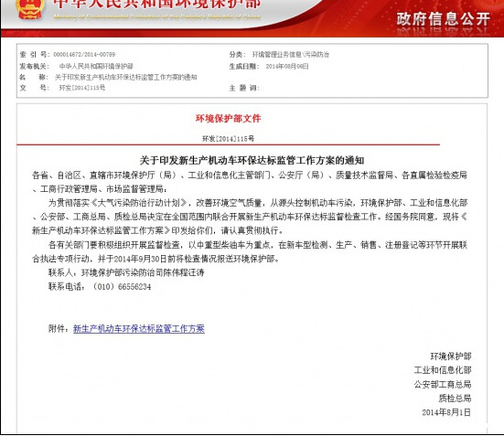Image resolution: width=504 pixels, height=436 pixels.
Task: Click the red 环境保护部文件 heading
Action: (x=228, y=119)
